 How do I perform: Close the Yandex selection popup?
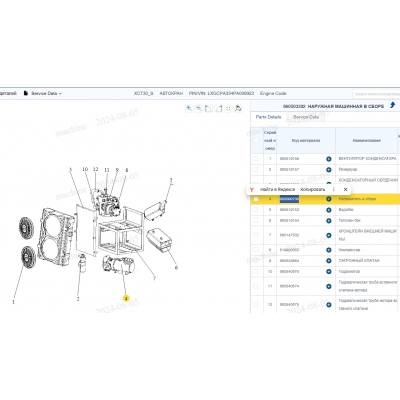tap(345, 189)
